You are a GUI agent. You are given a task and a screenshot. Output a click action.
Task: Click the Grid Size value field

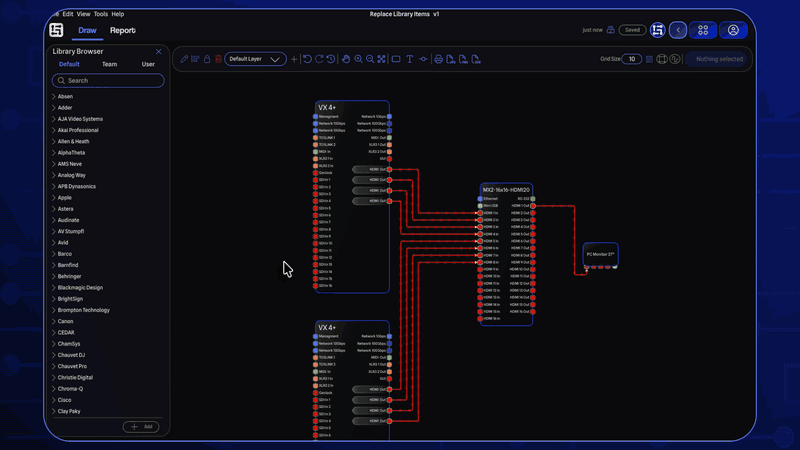pos(632,59)
